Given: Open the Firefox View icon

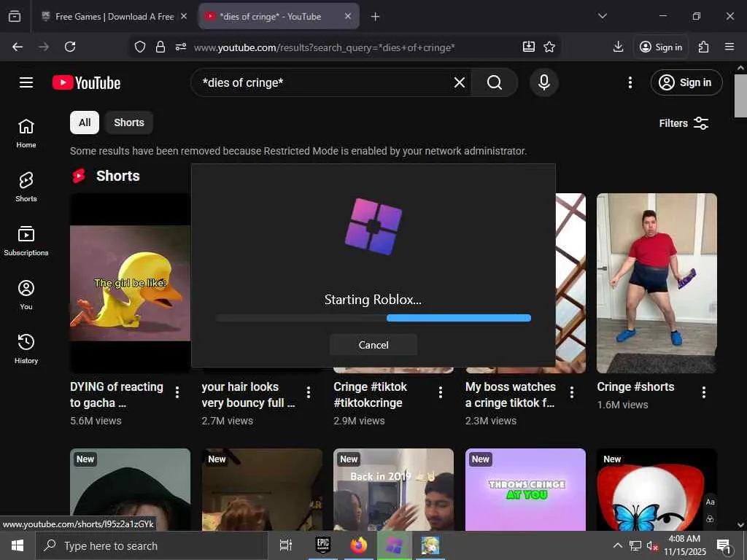Looking at the screenshot, I should point(15,16).
